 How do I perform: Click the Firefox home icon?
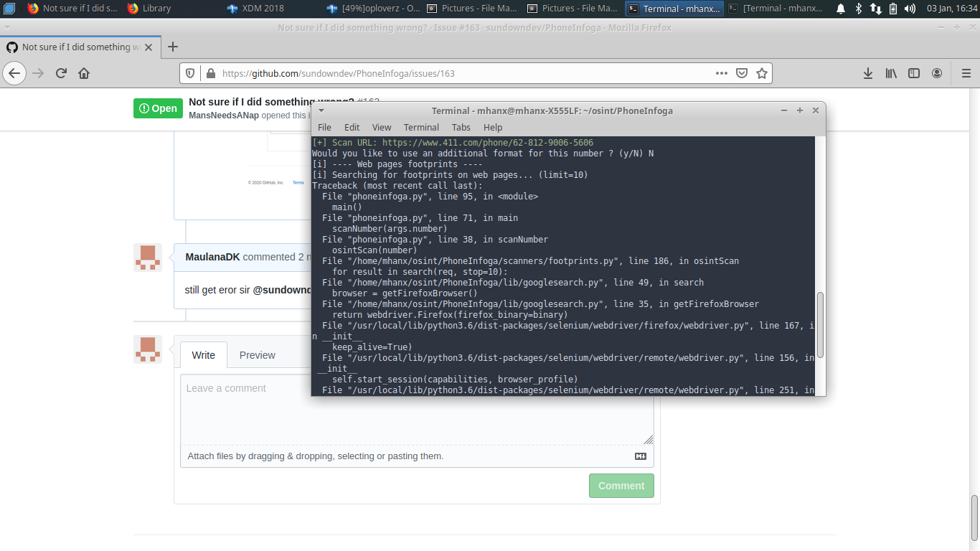(x=83, y=73)
